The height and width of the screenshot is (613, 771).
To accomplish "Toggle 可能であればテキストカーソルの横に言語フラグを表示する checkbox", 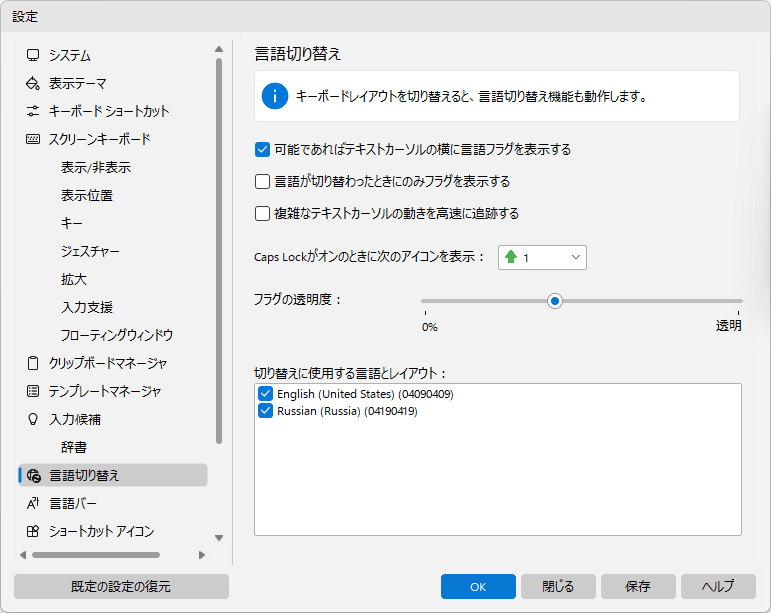I will pos(262,149).
